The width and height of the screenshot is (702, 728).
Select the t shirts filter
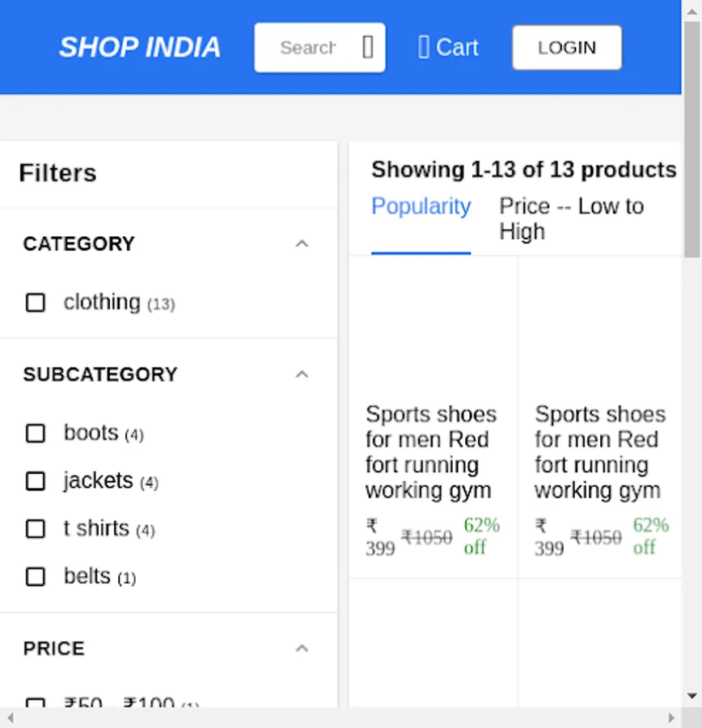pos(35,529)
